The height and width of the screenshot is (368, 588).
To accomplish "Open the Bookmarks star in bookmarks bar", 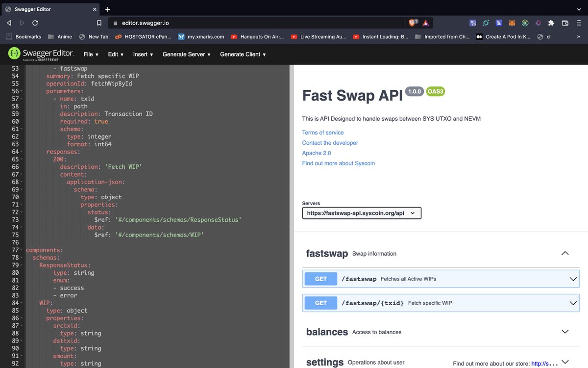I will tap(24, 37).
